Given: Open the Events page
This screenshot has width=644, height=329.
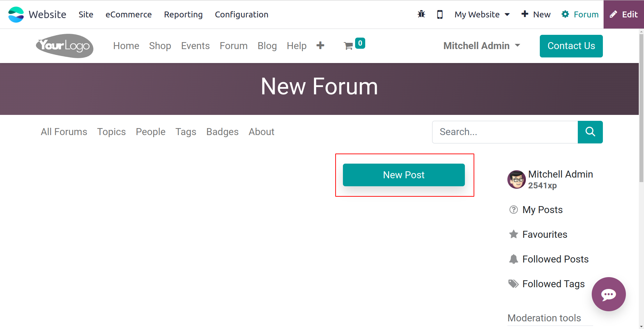Looking at the screenshot, I should pyautogui.click(x=195, y=46).
